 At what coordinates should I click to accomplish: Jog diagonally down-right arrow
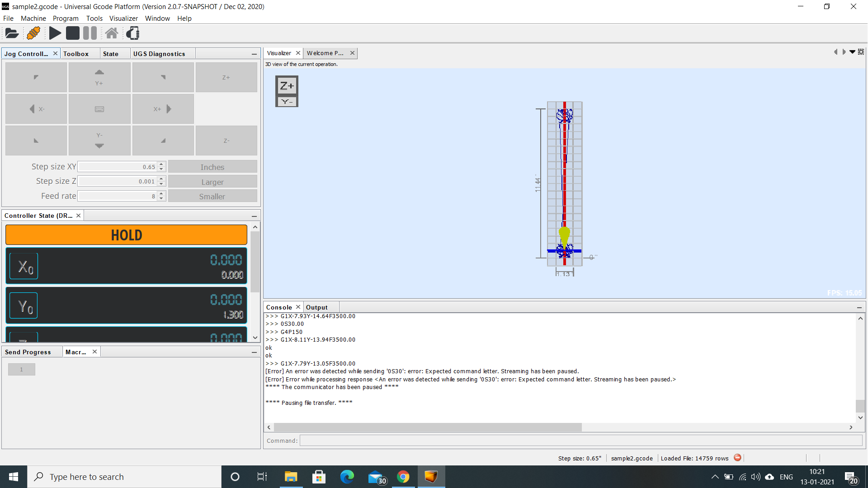point(163,141)
